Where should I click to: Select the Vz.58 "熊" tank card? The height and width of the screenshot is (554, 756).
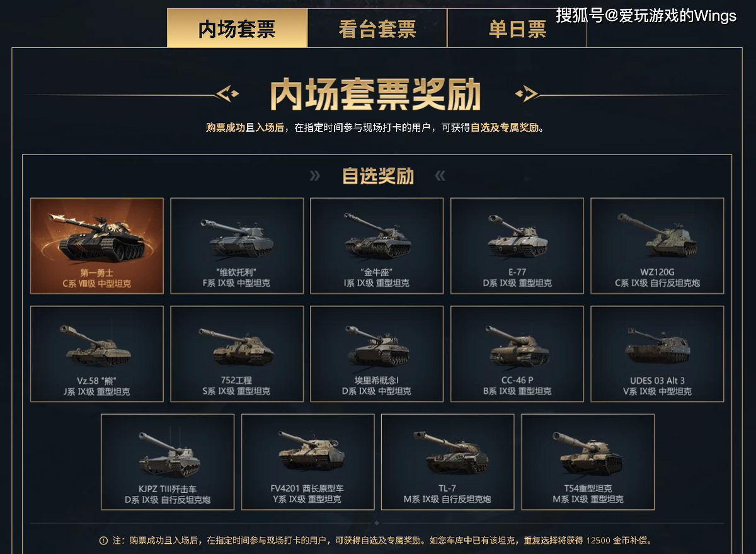coord(97,354)
